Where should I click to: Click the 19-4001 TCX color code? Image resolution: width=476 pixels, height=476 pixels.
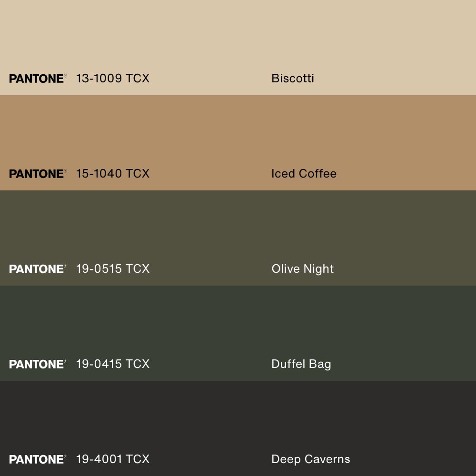pyautogui.click(x=113, y=459)
